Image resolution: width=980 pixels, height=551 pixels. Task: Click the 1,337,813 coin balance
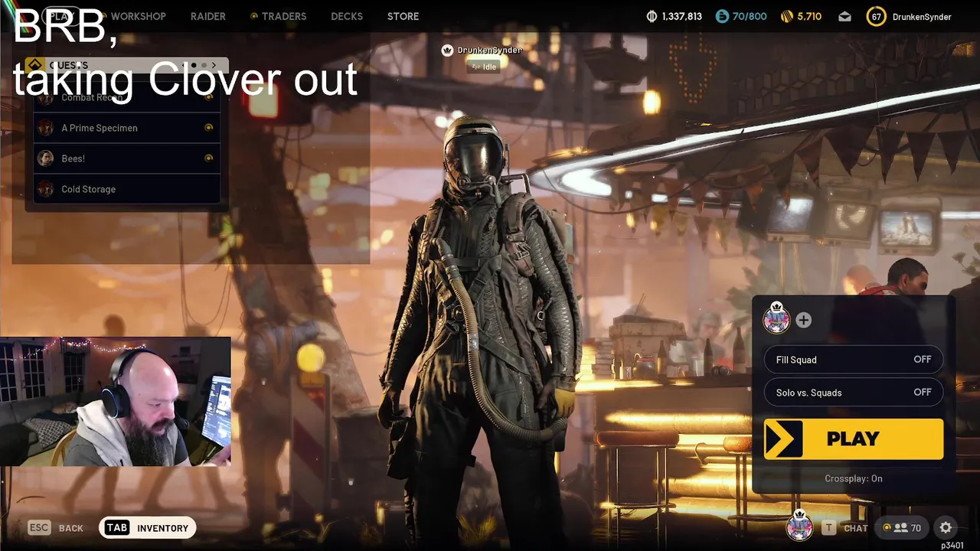(681, 16)
